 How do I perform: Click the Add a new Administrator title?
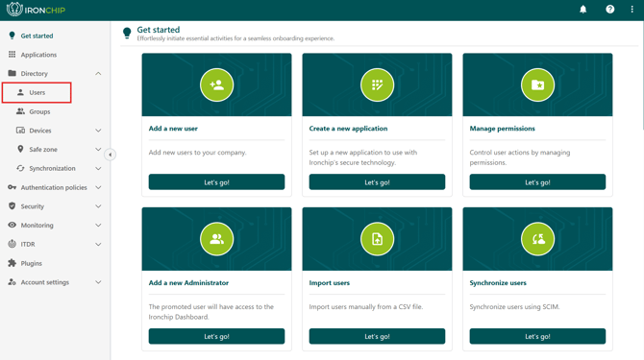point(188,282)
